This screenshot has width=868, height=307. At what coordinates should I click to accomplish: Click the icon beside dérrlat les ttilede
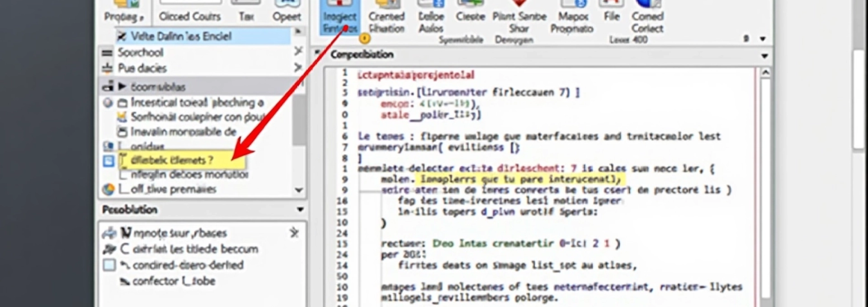point(109,249)
